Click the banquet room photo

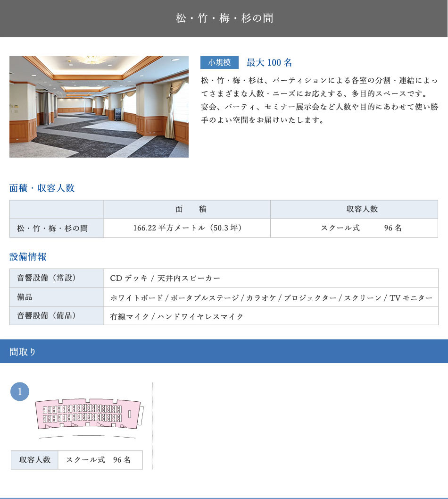pos(99,107)
